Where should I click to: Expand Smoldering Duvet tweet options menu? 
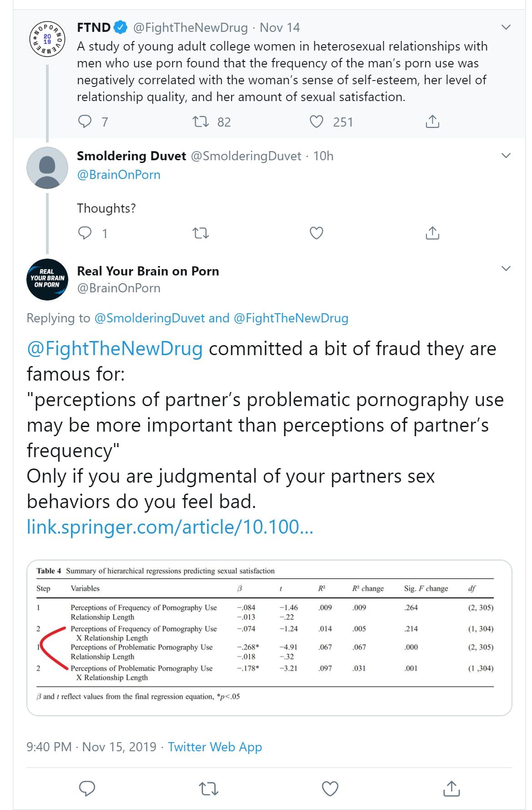506,156
